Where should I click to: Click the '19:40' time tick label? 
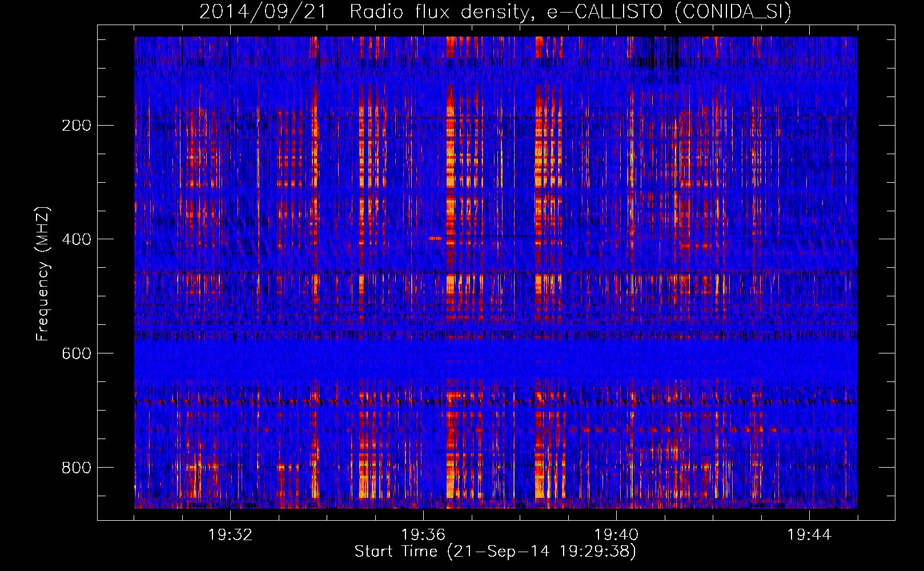(x=616, y=535)
